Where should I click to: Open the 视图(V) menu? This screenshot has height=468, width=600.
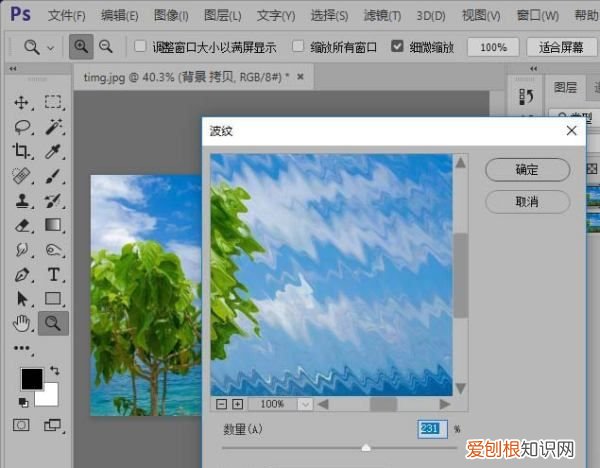pyautogui.click(x=481, y=16)
